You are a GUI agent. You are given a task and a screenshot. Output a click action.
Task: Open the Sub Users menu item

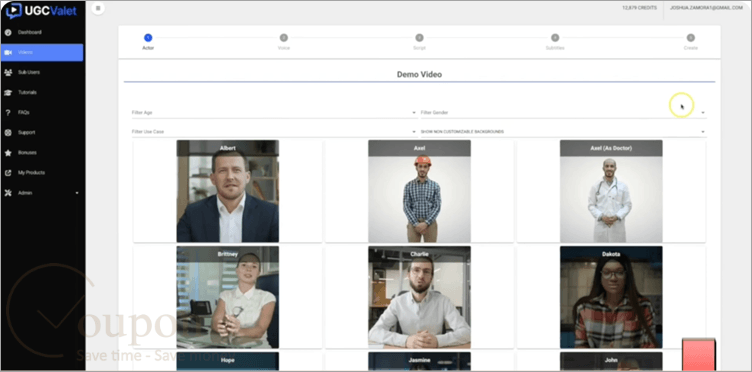42,72
